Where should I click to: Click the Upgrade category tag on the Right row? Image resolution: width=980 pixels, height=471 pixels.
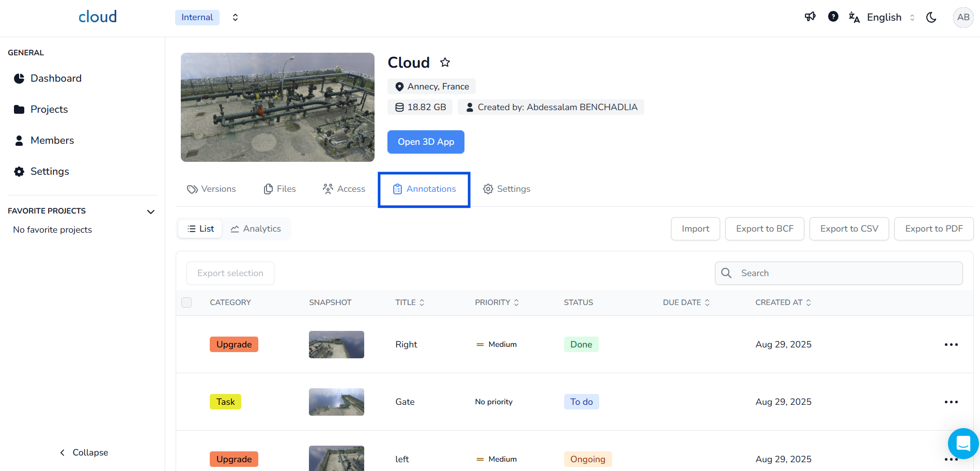click(234, 345)
